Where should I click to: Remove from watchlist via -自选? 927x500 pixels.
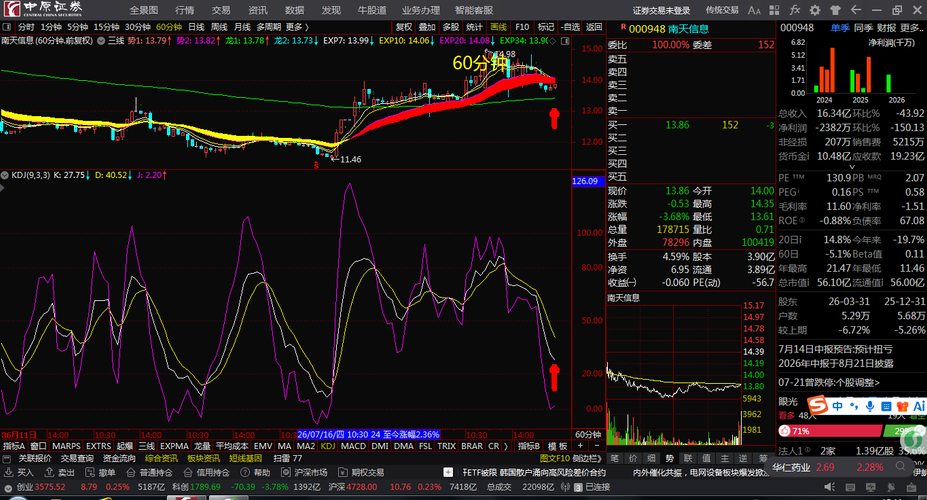click(570, 27)
